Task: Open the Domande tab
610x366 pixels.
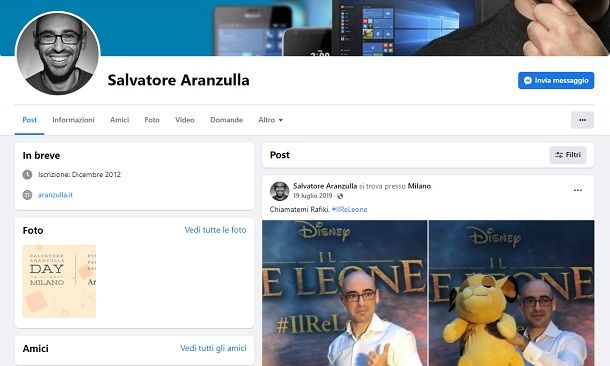Action: [x=226, y=120]
